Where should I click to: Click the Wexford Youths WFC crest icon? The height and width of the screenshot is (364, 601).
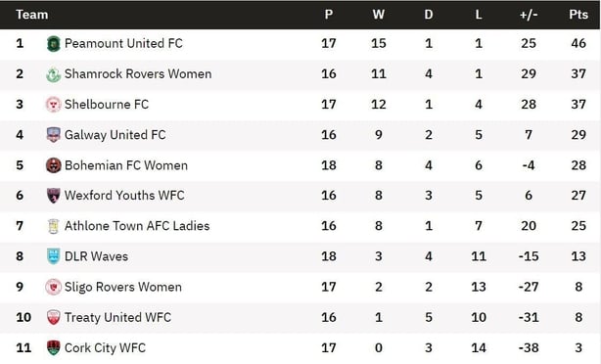[53, 196]
